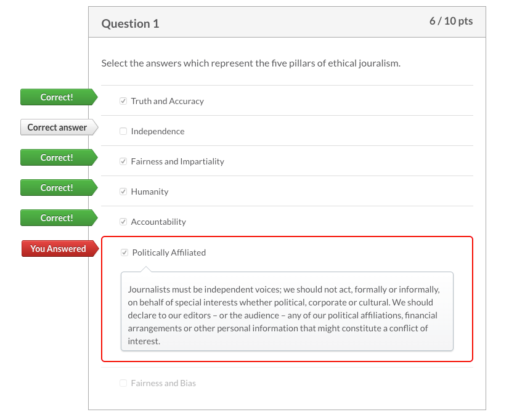Screen dimensions: 509x420
Task: Uncheck the Politically Affiliated checkbox
Action: point(124,252)
